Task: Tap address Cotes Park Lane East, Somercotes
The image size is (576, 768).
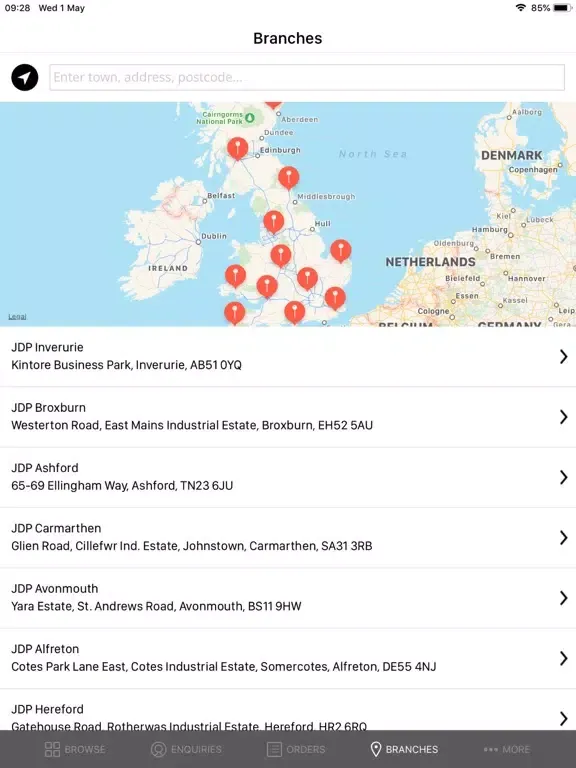Action: click(x=224, y=666)
